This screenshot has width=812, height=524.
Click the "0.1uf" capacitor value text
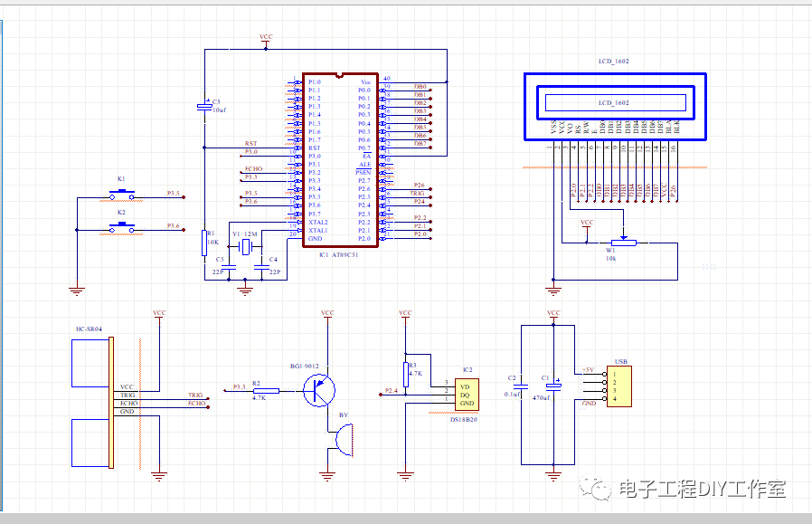pos(512,394)
